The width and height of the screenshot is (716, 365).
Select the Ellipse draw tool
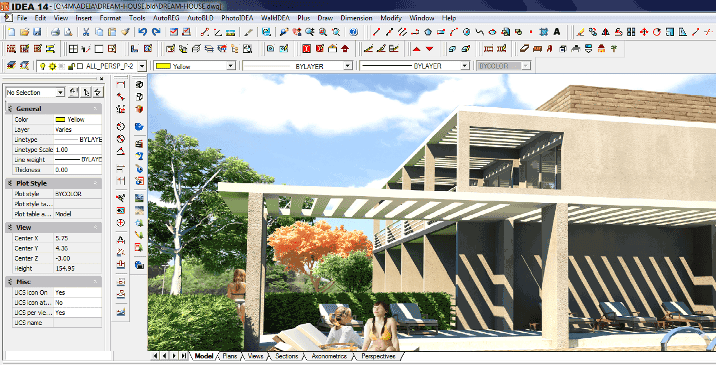coord(492,32)
